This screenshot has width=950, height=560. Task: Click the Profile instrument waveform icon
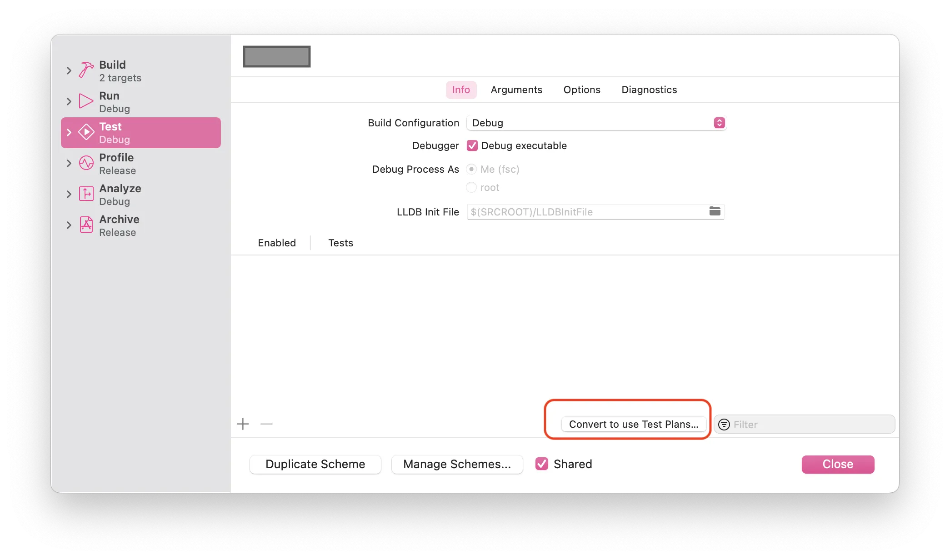86,163
